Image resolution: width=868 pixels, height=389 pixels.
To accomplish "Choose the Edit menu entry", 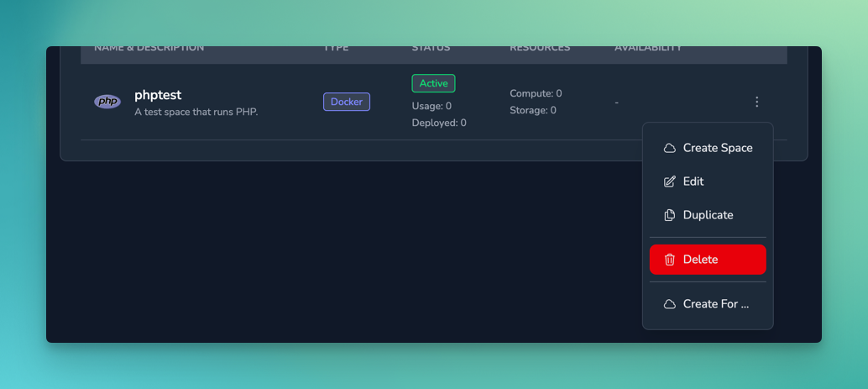I will (693, 181).
